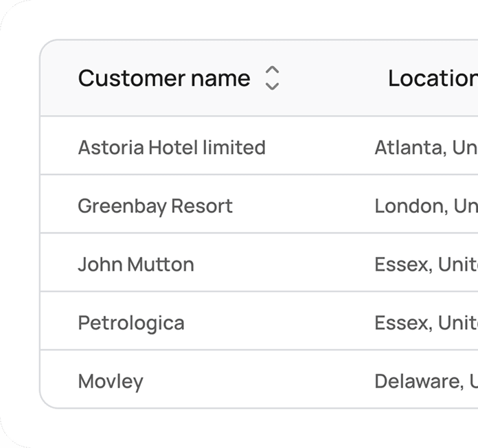The image size is (478, 448).
Task: Click the Atlanta location cell
Action: (426, 147)
